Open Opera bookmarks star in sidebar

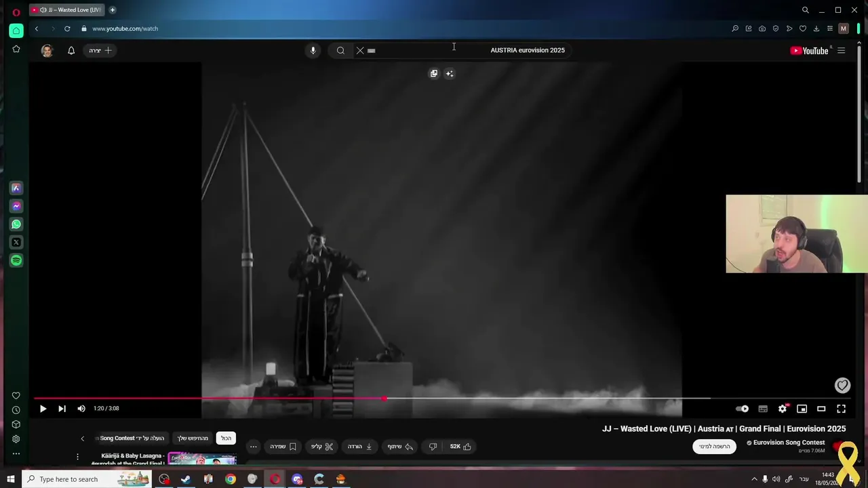pos(16,49)
